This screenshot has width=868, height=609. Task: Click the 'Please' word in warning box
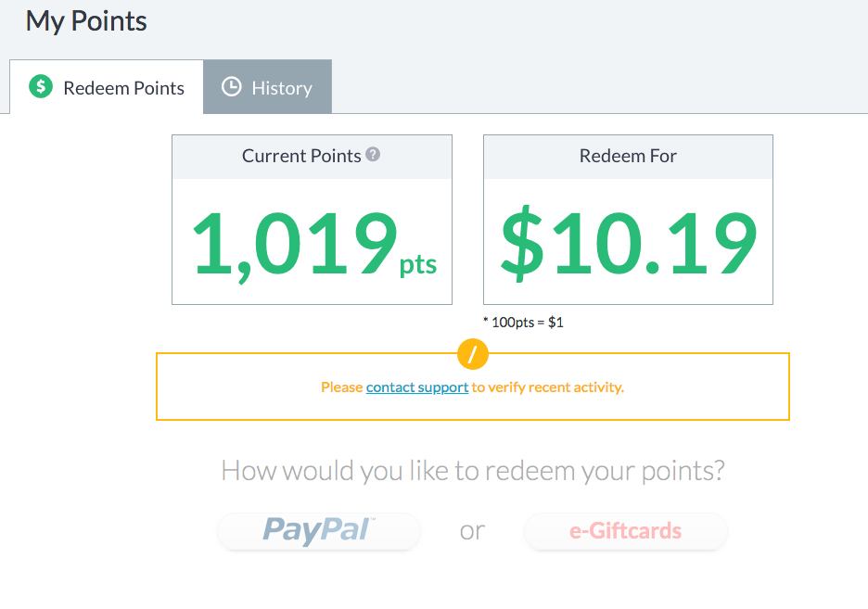click(341, 387)
